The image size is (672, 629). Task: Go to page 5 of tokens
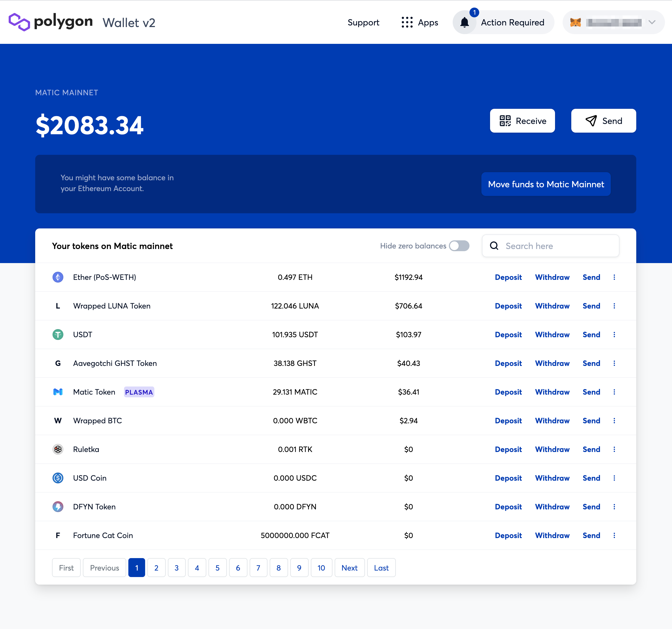pos(217,568)
